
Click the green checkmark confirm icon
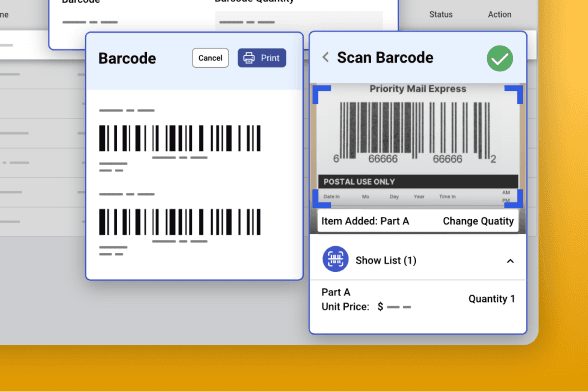pyautogui.click(x=500, y=59)
